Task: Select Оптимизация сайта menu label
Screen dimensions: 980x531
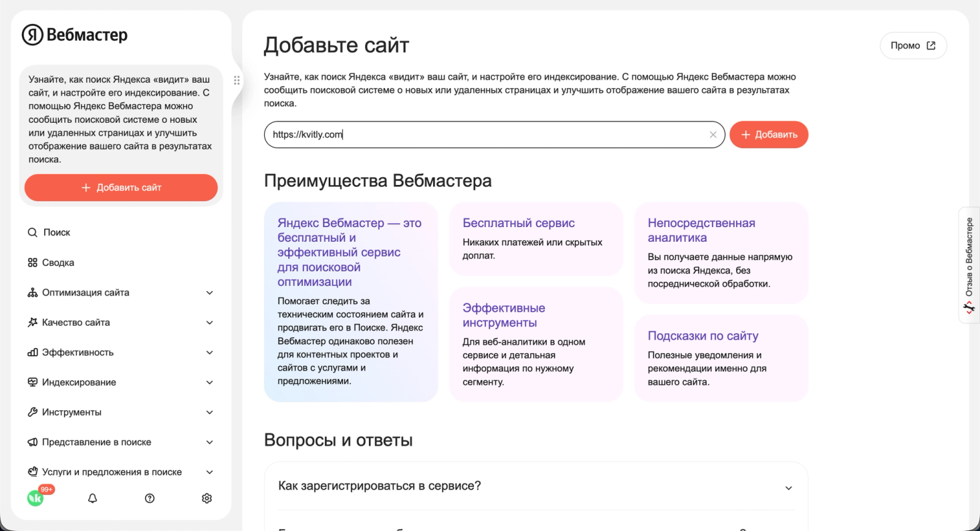Action: click(86, 293)
